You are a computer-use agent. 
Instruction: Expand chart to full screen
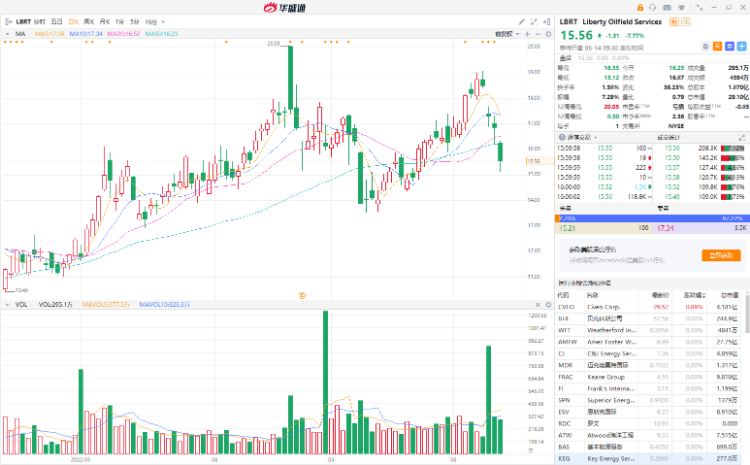(x=534, y=22)
